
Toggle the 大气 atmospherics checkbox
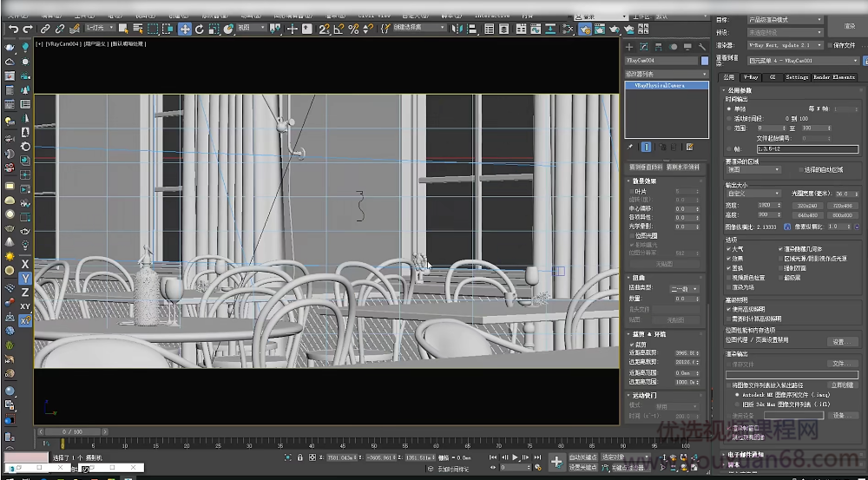pyautogui.click(x=729, y=248)
